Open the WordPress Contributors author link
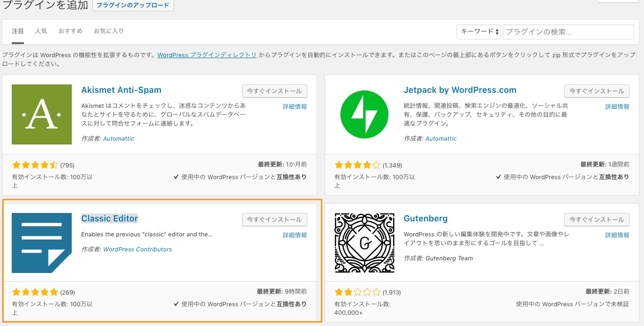This screenshot has height=326, width=644. click(137, 250)
